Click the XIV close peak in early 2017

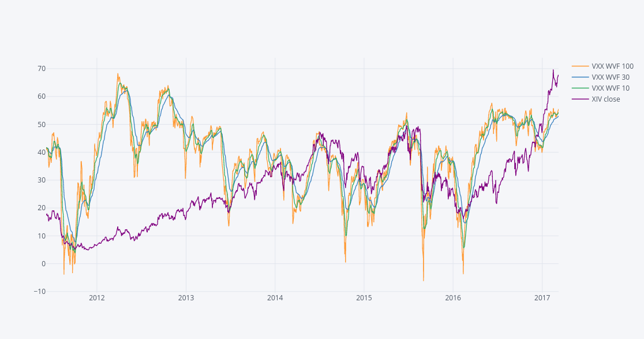pyautogui.click(x=553, y=70)
